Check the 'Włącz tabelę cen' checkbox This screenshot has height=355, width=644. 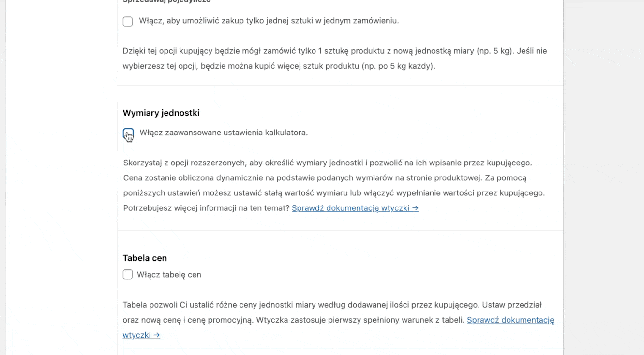128,275
